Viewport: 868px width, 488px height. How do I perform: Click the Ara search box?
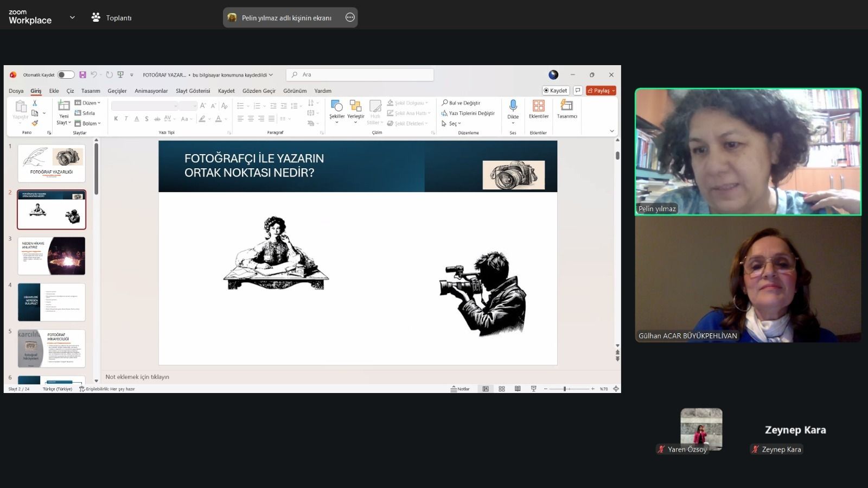click(360, 75)
